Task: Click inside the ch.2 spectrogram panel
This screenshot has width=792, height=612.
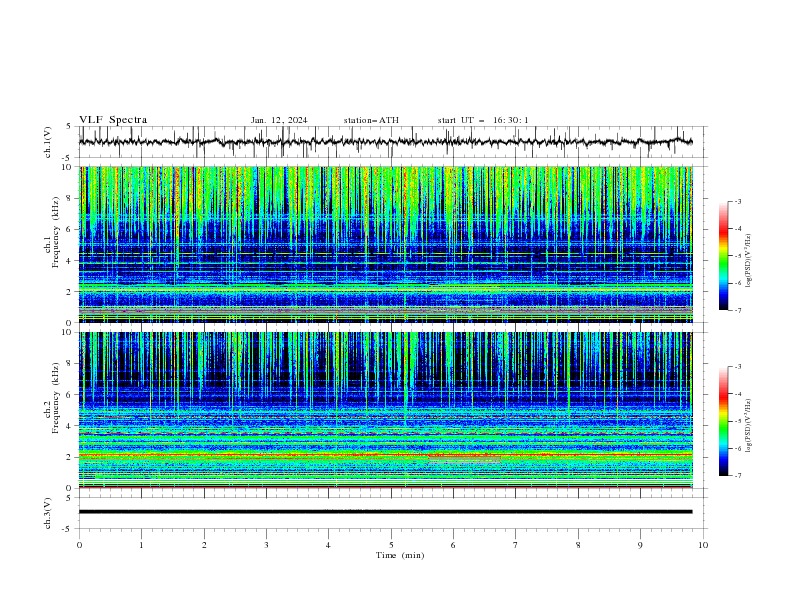Action: tap(385, 410)
